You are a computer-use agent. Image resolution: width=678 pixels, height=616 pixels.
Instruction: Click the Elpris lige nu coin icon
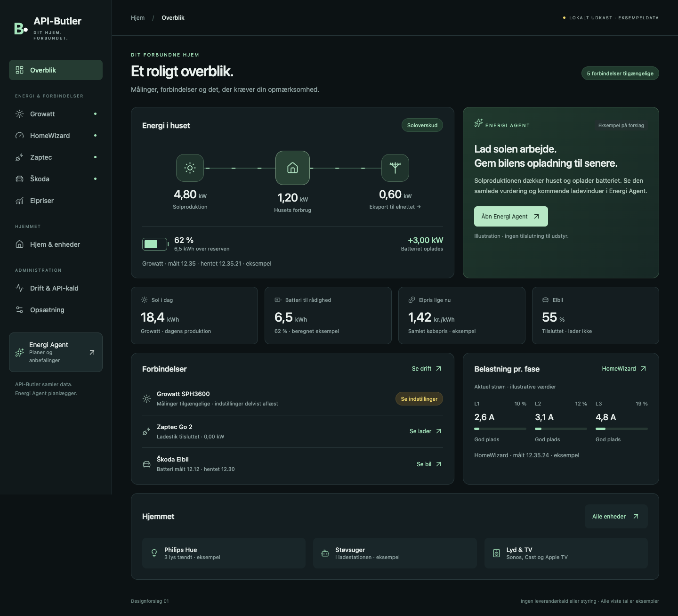412,300
